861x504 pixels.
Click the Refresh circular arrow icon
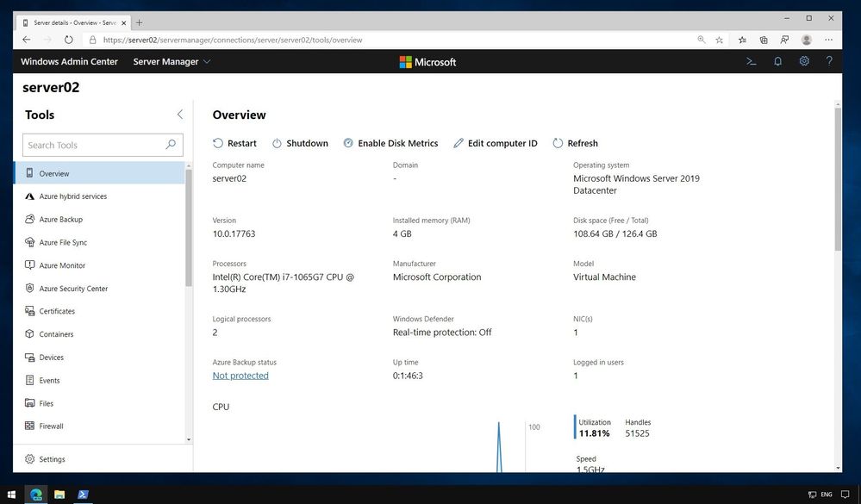coord(558,143)
